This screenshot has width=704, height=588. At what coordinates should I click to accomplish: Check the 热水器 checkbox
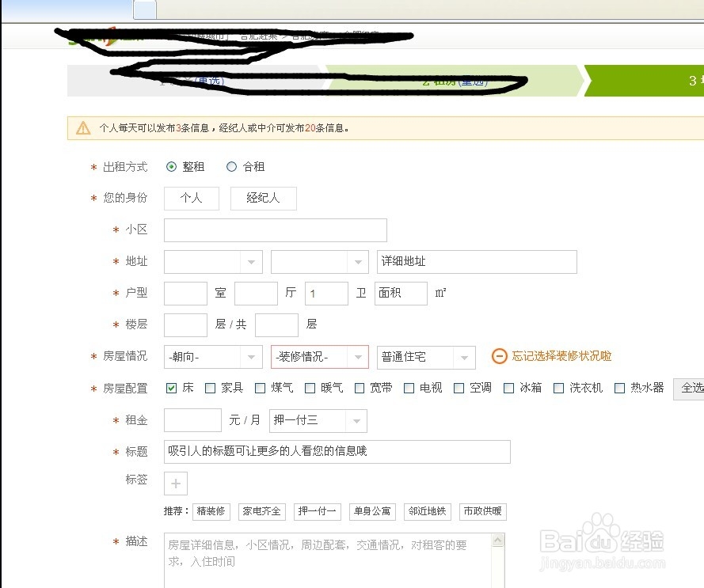click(619, 389)
